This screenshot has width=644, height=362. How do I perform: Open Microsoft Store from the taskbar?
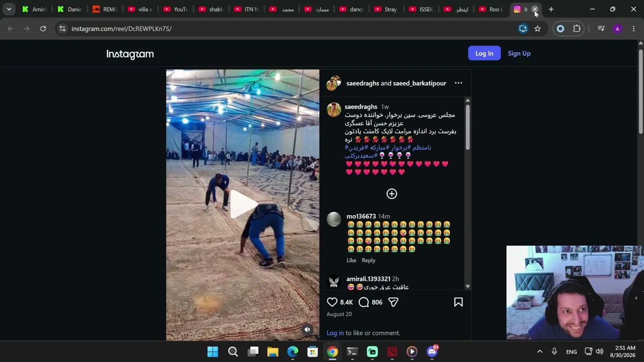click(x=312, y=352)
